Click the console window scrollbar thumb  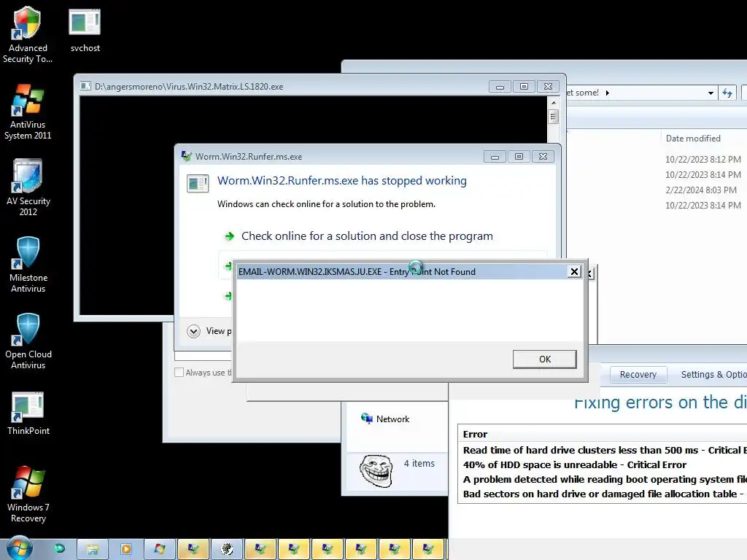(x=554, y=117)
